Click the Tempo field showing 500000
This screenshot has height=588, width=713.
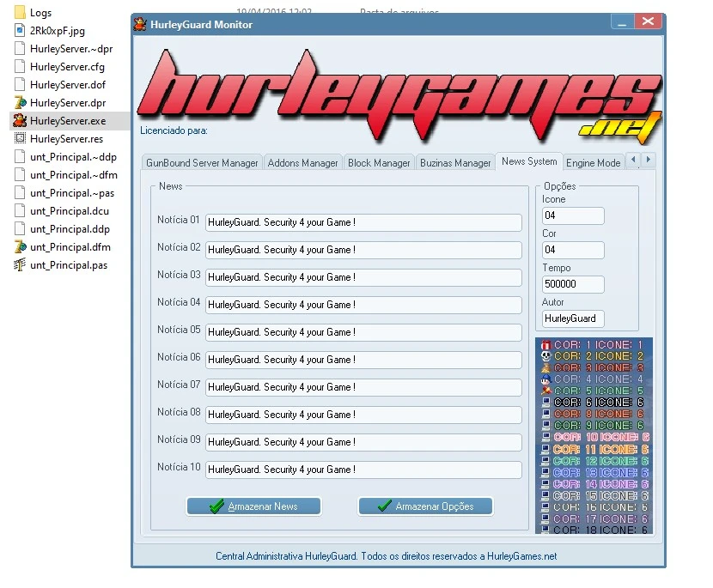tap(573, 284)
